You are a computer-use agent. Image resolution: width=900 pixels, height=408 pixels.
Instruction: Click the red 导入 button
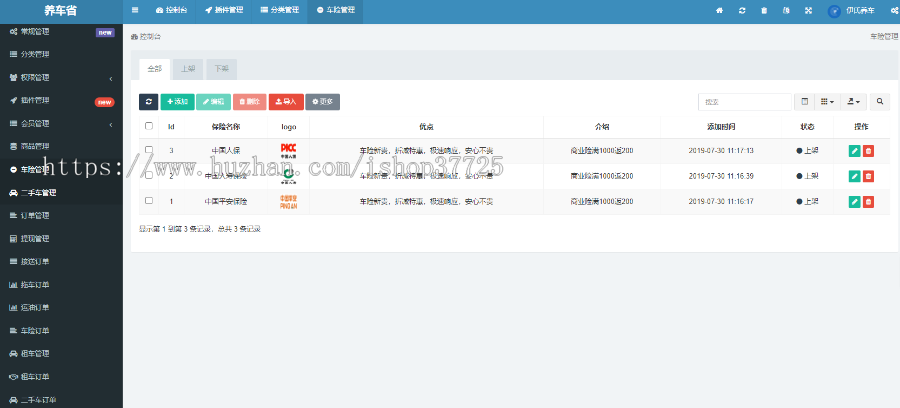[286, 102]
